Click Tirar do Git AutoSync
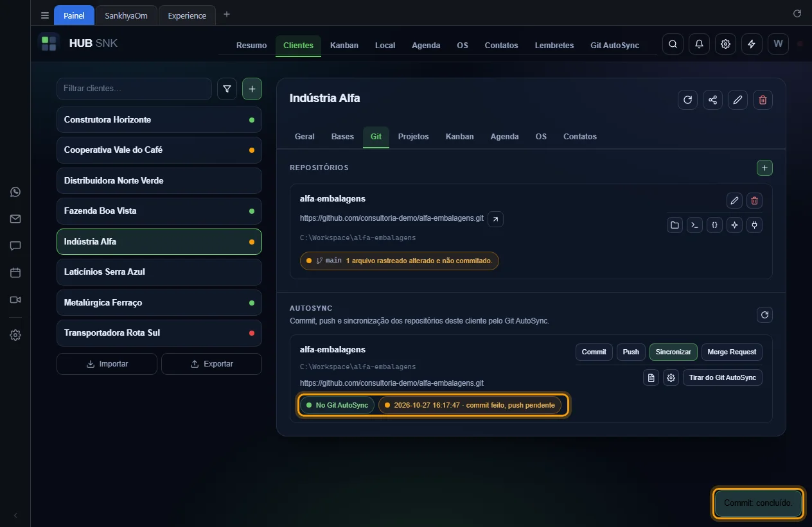Screen dimensions: 812x527 coord(723,377)
